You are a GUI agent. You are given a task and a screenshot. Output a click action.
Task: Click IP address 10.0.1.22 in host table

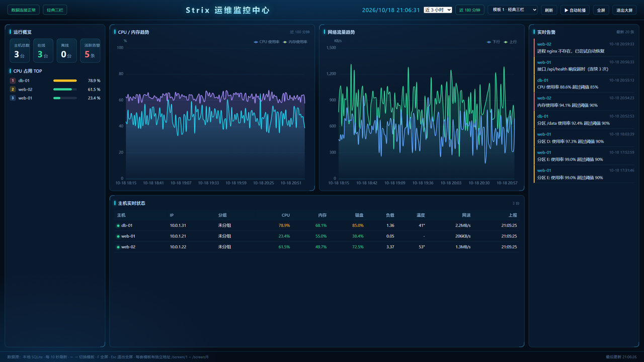coord(178,247)
